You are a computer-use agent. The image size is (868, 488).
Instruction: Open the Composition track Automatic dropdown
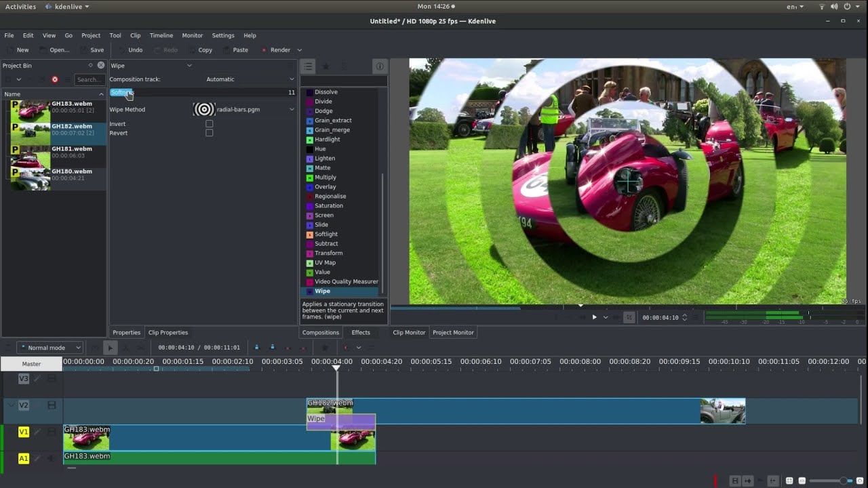[x=250, y=79]
